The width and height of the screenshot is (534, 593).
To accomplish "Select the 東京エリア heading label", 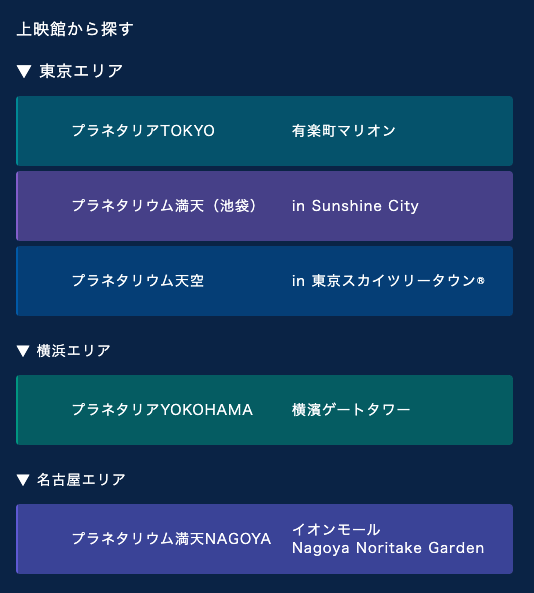I will [81, 71].
